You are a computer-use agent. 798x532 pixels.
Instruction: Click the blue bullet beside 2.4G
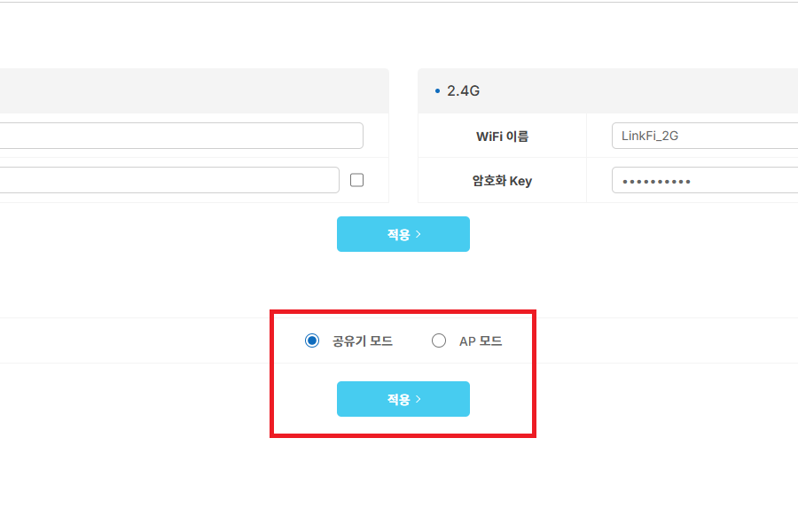[437, 91]
